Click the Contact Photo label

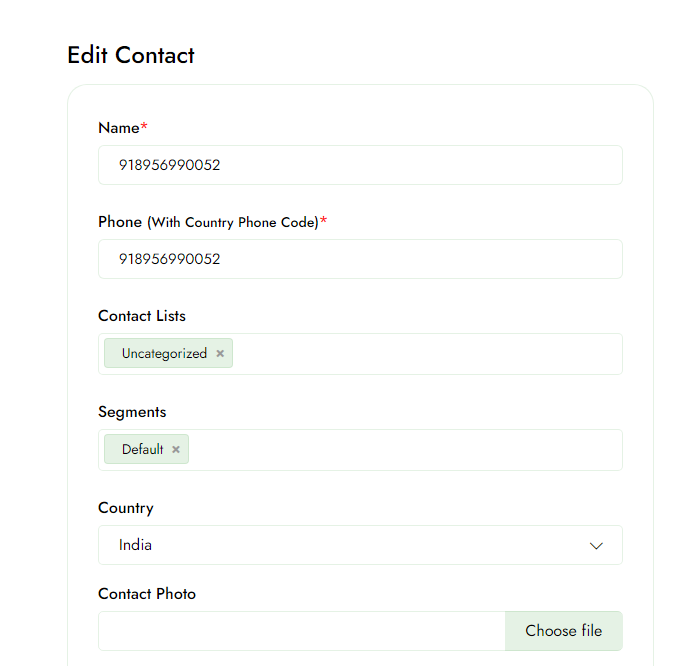147,594
